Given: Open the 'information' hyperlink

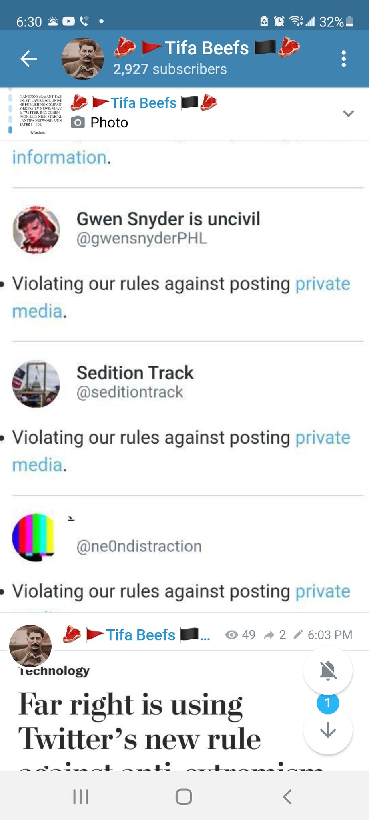Looking at the screenshot, I should 59,157.
